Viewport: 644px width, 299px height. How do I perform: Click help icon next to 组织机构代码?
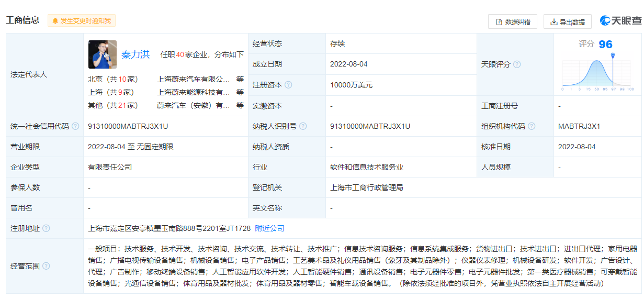tap(532, 126)
